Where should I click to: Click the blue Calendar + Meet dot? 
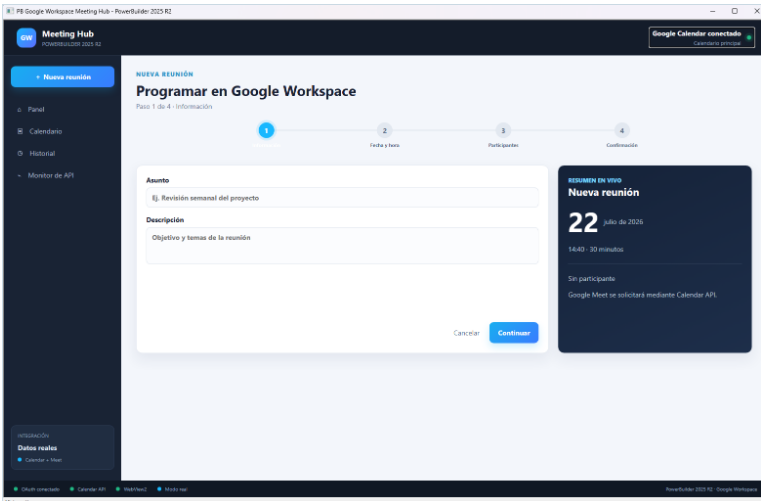click(x=20, y=460)
